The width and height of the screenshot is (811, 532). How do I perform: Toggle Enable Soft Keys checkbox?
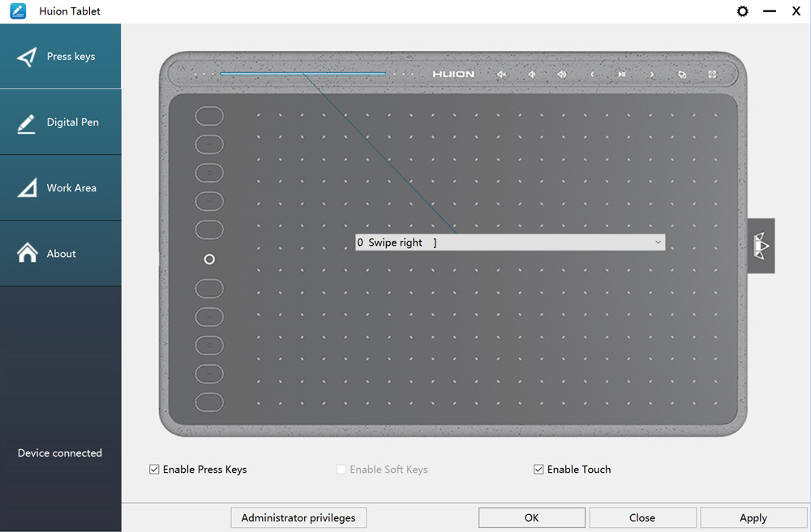[x=341, y=470]
